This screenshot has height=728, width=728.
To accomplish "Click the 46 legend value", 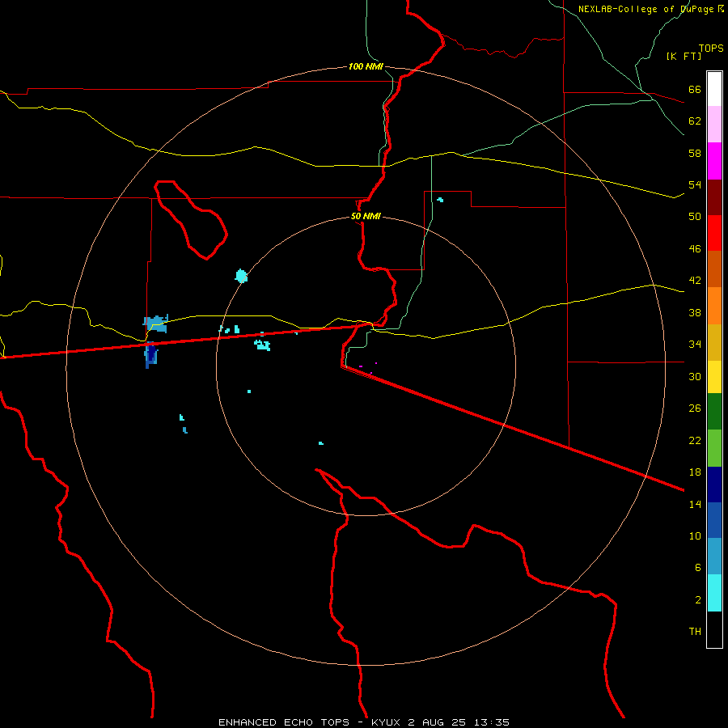I will click(695, 248).
